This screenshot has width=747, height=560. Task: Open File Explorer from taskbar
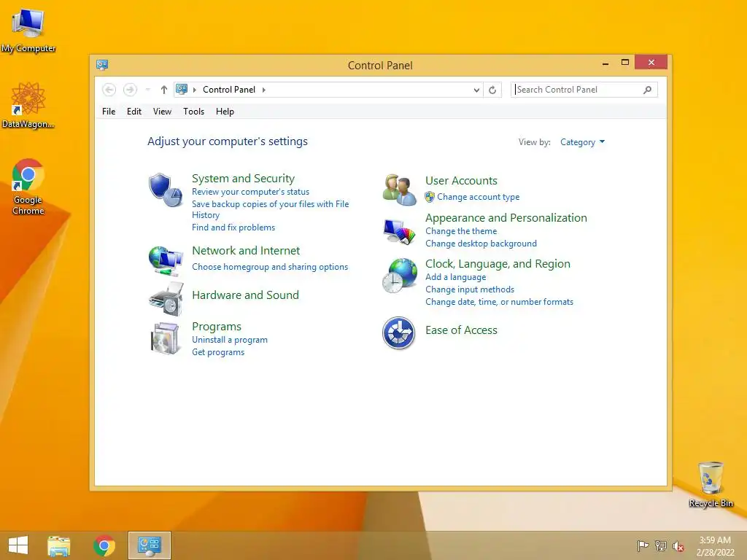coord(58,545)
